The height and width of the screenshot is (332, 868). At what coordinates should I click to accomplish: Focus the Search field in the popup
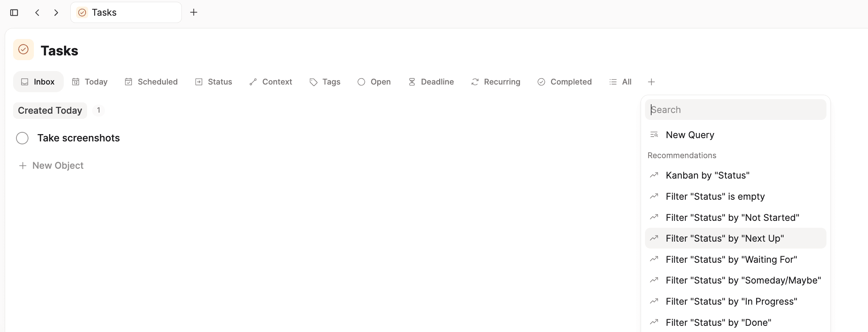(x=735, y=110)
